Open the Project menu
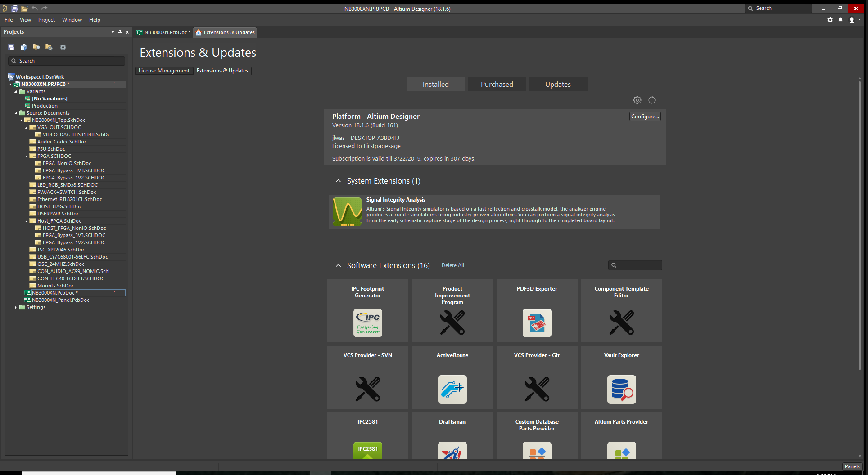This screenshot has width=868, height=475. (46, 20)
